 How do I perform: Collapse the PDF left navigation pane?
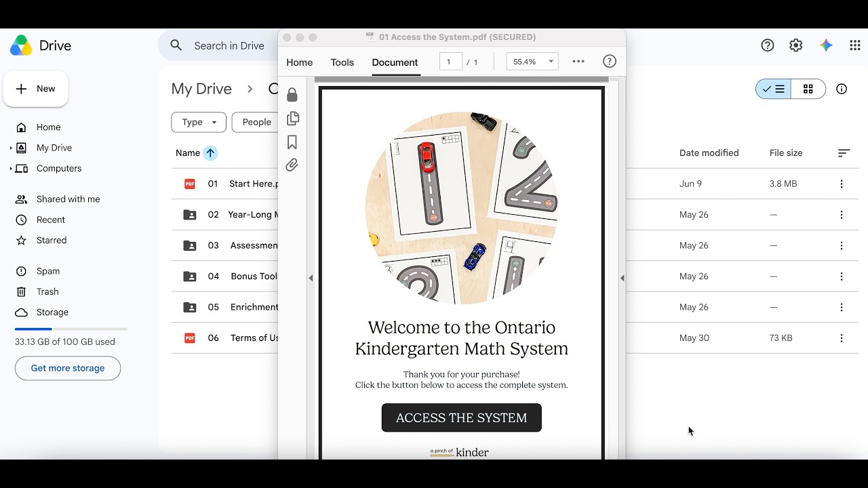point(311,278)
